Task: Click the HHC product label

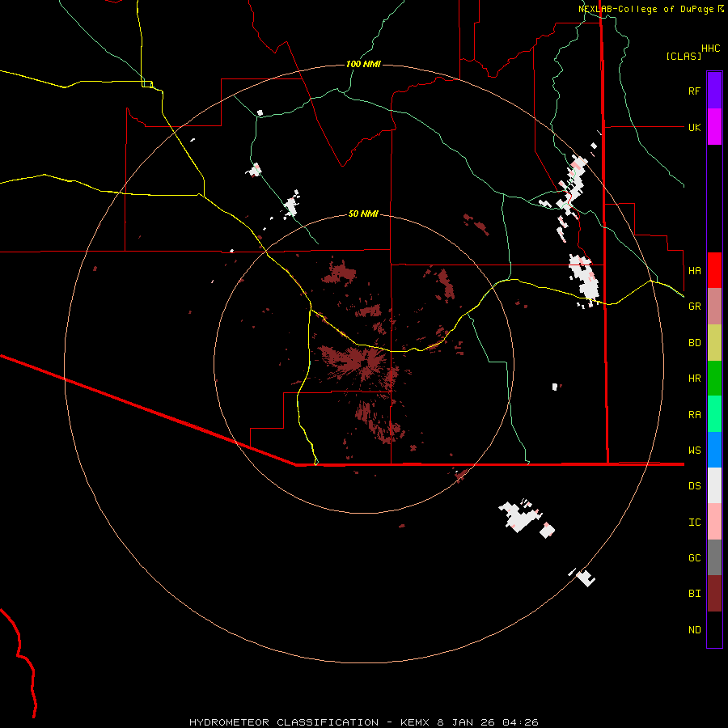Action: pos(710,48)
